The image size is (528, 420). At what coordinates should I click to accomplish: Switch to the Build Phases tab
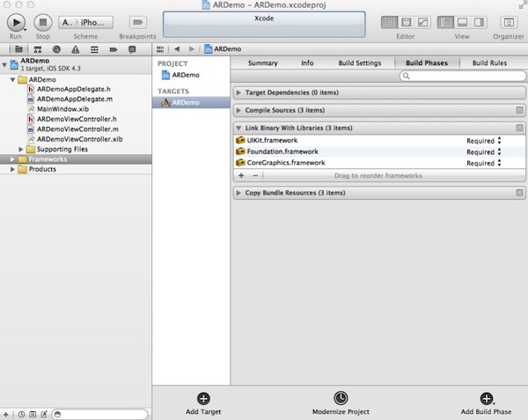[x=427, y=63]
